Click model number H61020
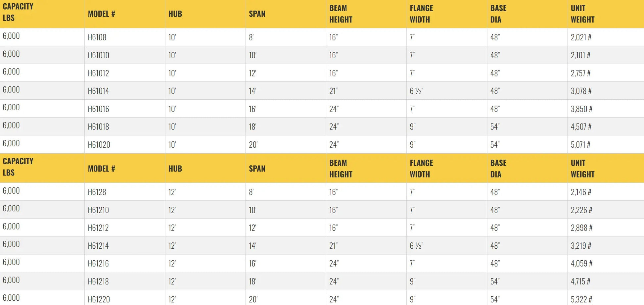 [99, 145]
